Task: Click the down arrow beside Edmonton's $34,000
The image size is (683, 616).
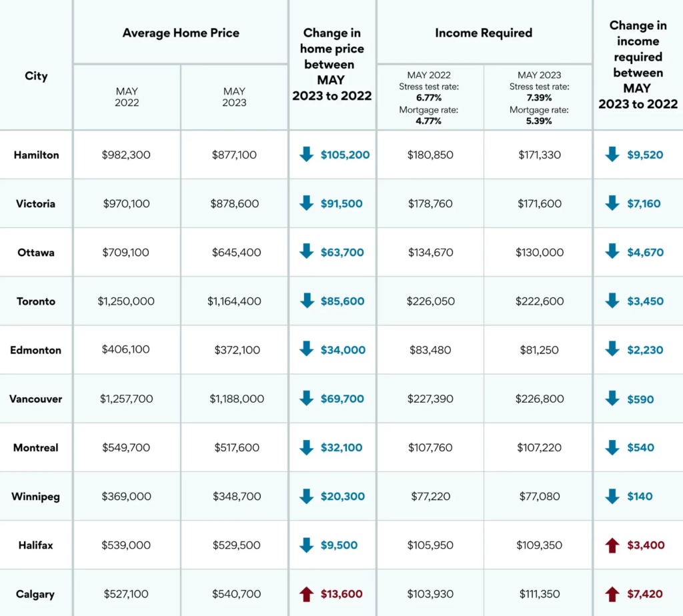Action: [x=306, y=350]
